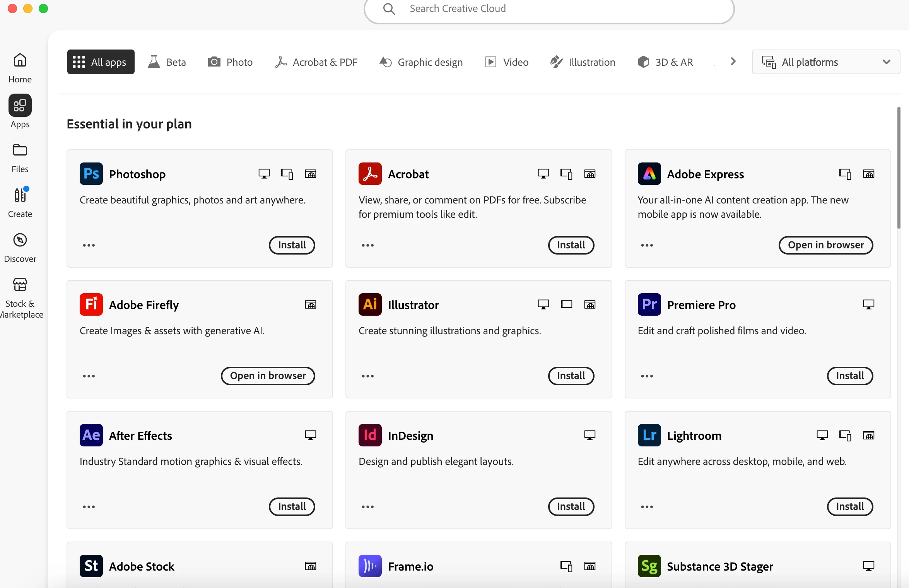Install Illustrator

coord(571,376)
